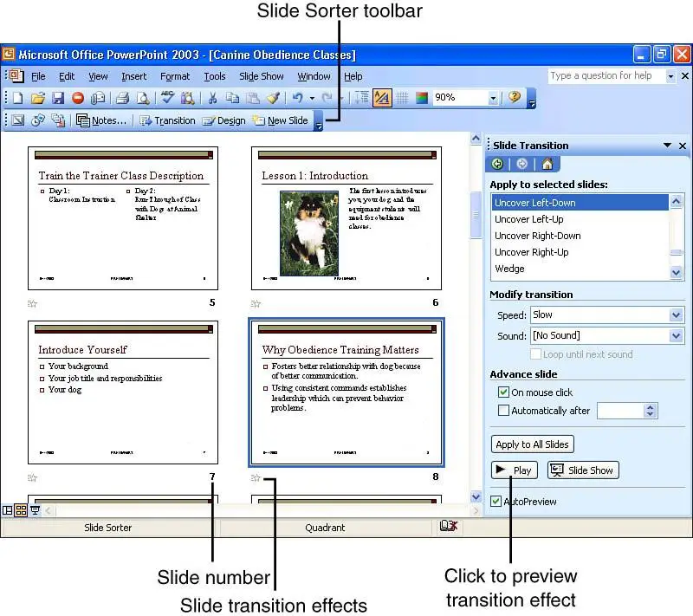Open the Research tool icon

coord(187,98)
